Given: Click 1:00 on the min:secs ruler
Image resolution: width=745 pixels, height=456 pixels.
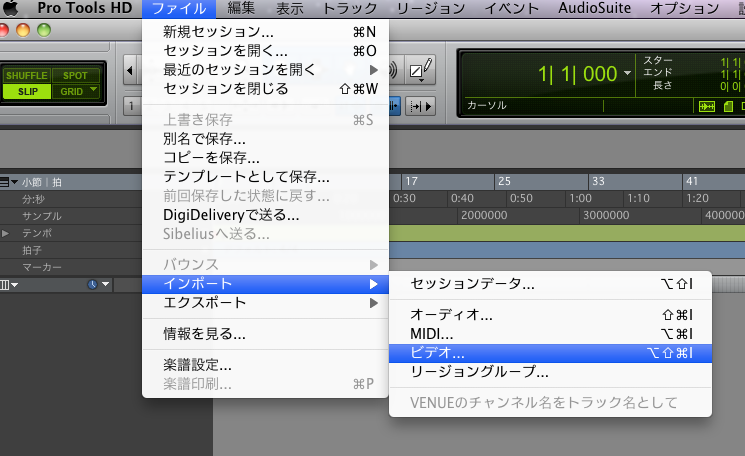Looking at the screenshot, I should point(581,198).
